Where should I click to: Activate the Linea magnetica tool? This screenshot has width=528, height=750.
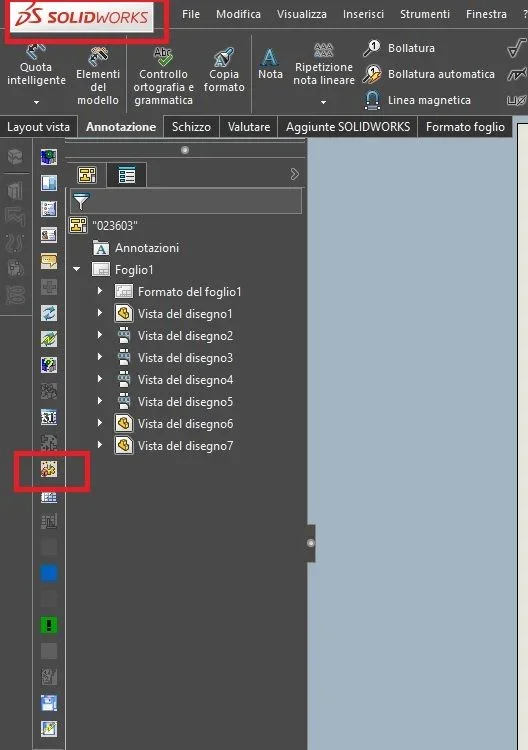[417, 100]
